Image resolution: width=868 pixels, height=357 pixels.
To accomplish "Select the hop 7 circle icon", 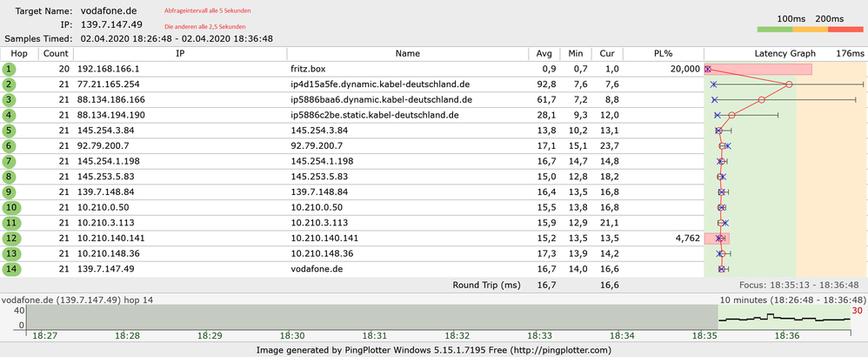I will point(10,161).
